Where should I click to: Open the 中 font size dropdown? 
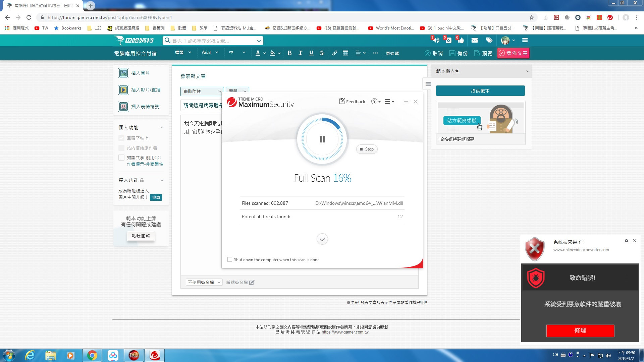point(237,53)
